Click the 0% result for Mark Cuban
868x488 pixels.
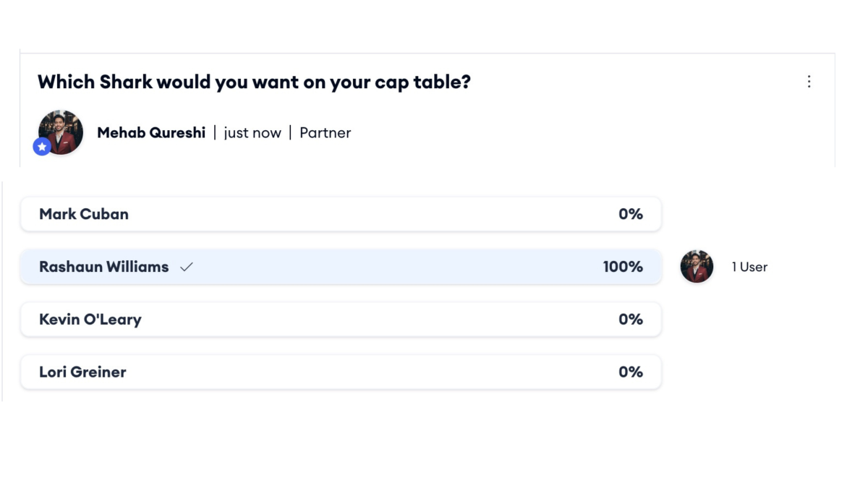click(x=631, y=214)
